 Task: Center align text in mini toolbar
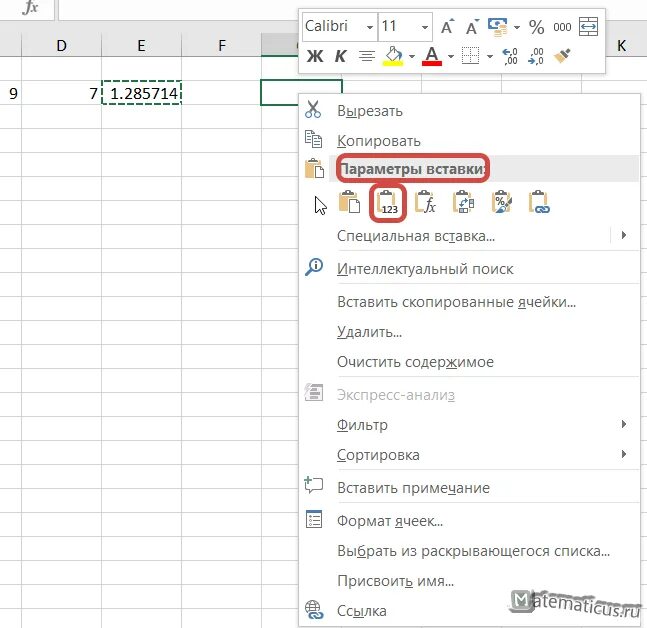(x=366, y=56)
